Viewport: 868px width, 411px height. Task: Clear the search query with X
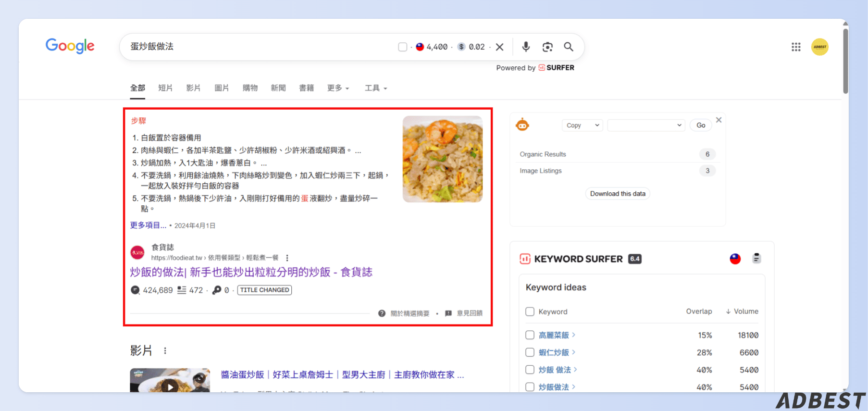500,47
